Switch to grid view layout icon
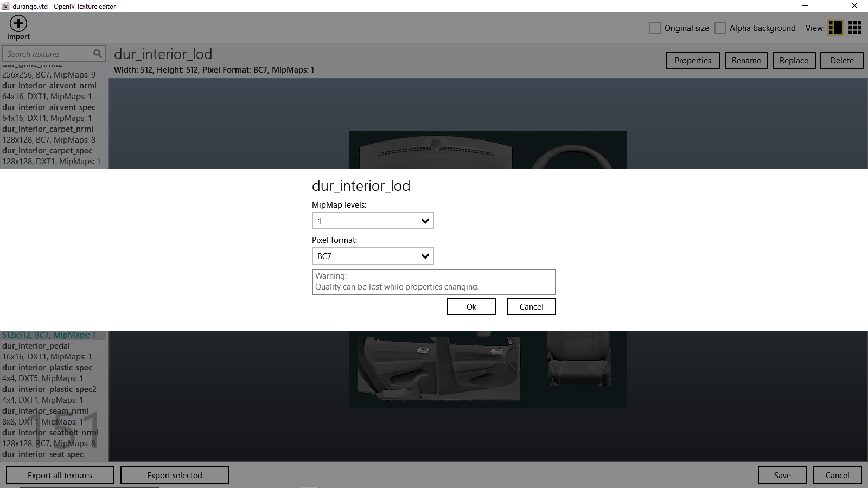868x488 pixels. tap(855, 28)
